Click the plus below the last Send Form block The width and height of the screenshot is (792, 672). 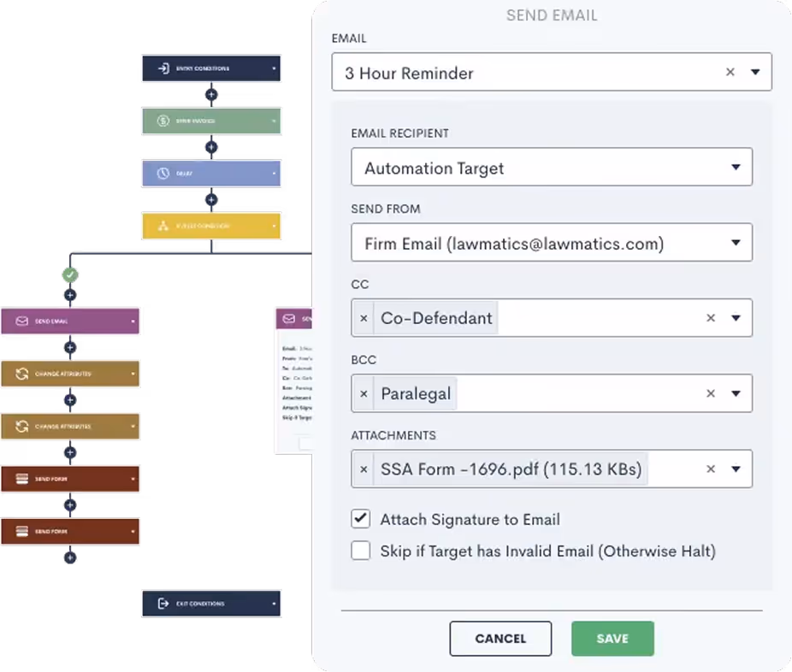70,557
